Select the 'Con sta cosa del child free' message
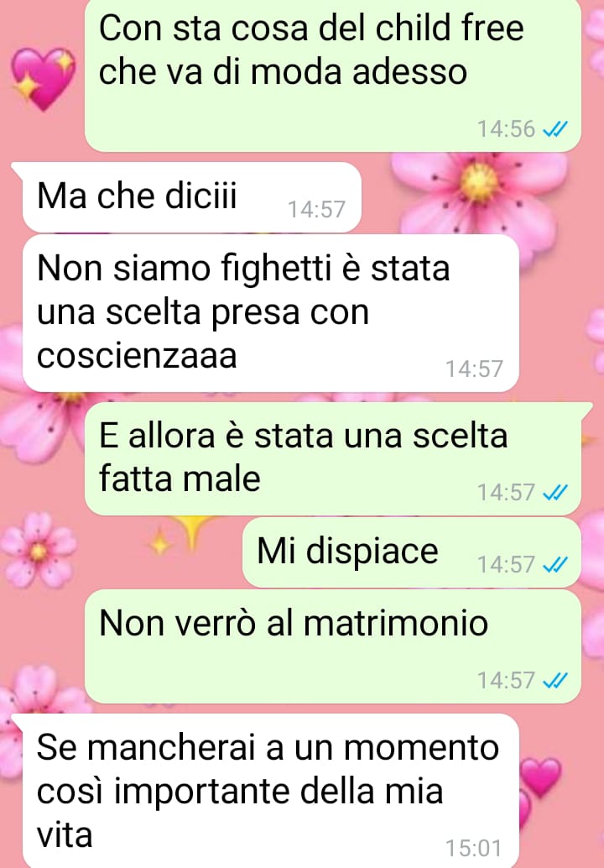The width and height of the screenshot is (604, 868). (333, 76)
